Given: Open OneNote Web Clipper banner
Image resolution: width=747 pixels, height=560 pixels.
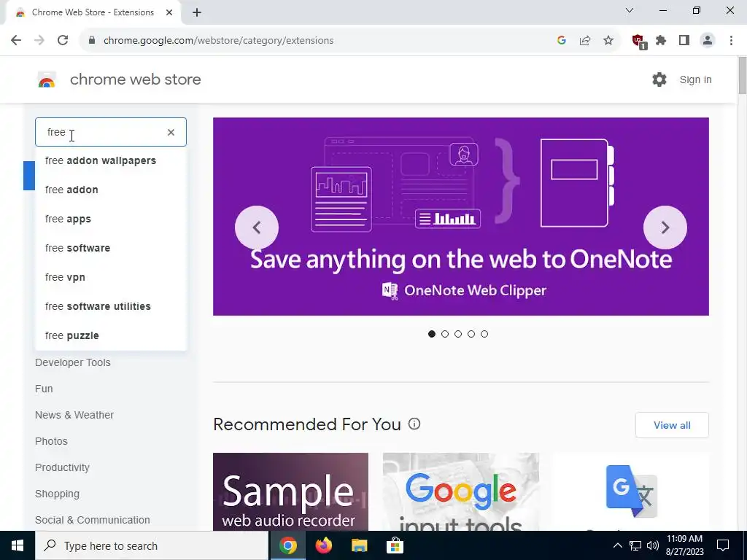Looking at the screenshot, I should [x=461, y=217].
